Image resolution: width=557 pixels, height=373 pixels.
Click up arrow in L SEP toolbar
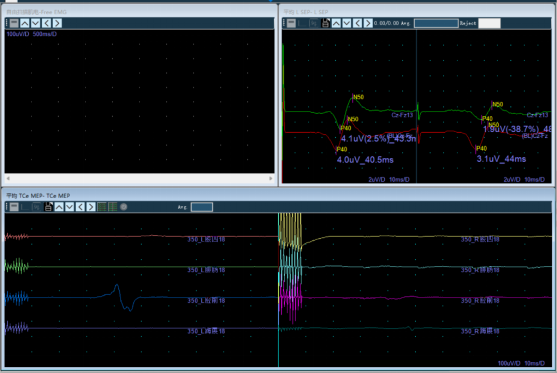(x=336, y=23)
